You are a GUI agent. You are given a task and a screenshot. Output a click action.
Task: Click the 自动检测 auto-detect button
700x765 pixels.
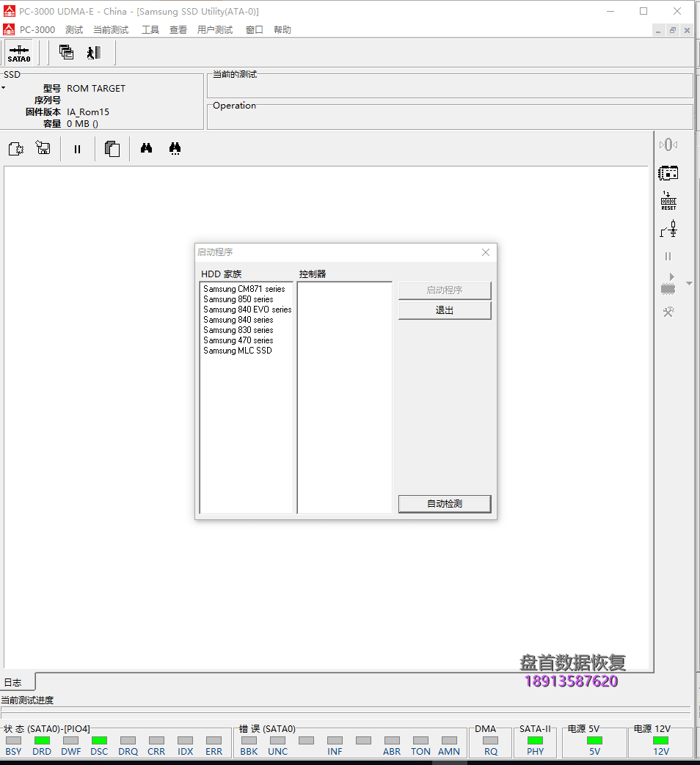pyautogui.click(x=445, y=504)
